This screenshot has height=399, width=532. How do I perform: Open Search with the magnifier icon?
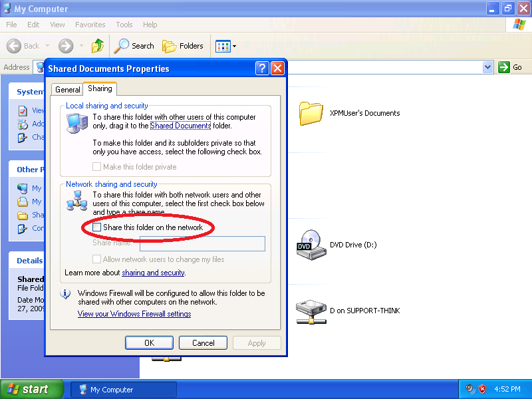[x=121, y=46]
